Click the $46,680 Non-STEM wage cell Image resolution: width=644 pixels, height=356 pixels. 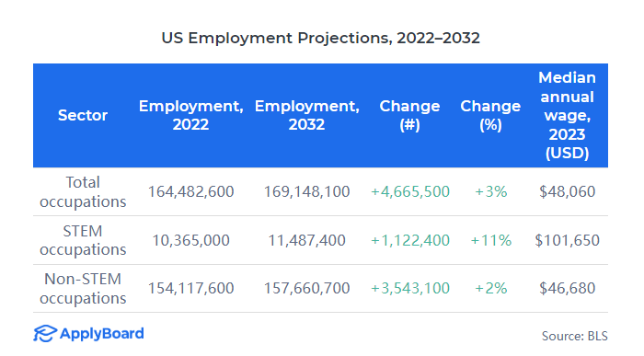[568, 288]
